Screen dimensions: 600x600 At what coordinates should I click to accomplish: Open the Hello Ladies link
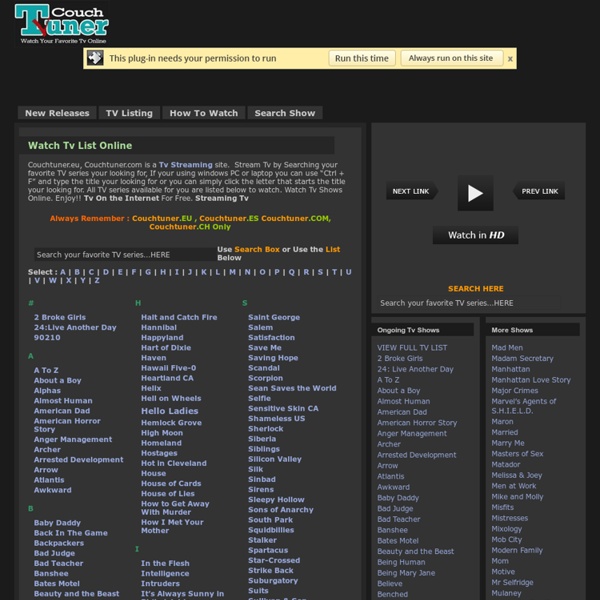tap(170, 411)
